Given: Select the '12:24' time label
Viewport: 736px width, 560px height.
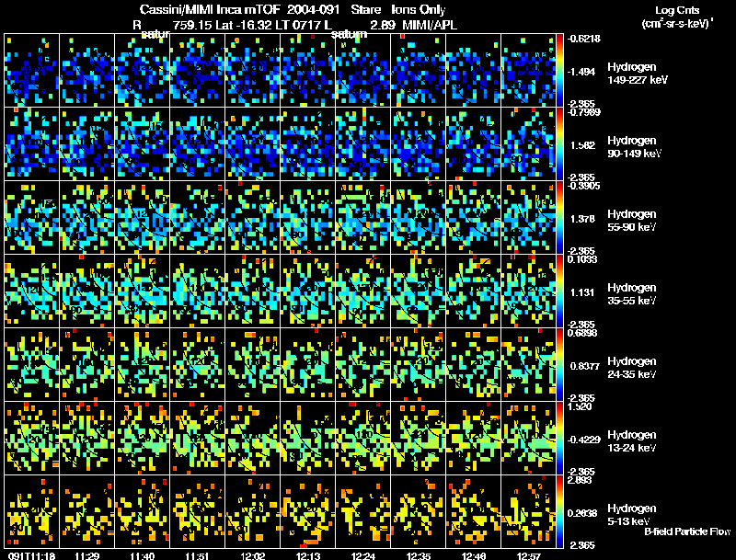Looking at the screenshot, I should (362, 555).
